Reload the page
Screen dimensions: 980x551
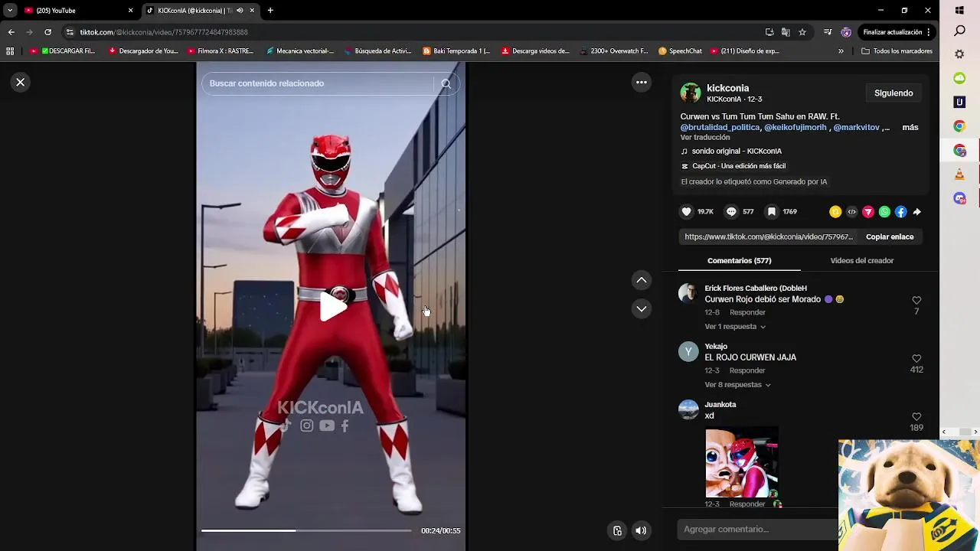[47, 32]
